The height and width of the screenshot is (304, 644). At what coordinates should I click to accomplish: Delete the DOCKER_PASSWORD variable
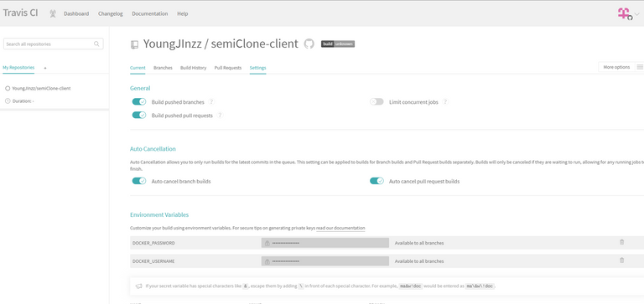coord(621,242)
